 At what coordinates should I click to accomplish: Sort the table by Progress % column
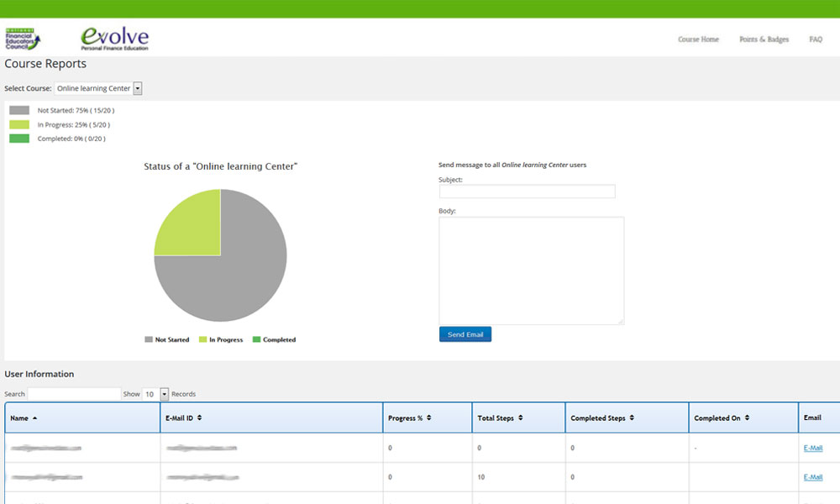coord(428,417)
